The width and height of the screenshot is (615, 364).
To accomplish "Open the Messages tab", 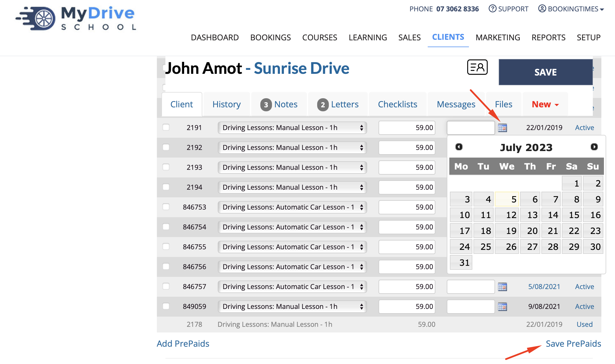I will pyautogui.click(x=456, y=104).
